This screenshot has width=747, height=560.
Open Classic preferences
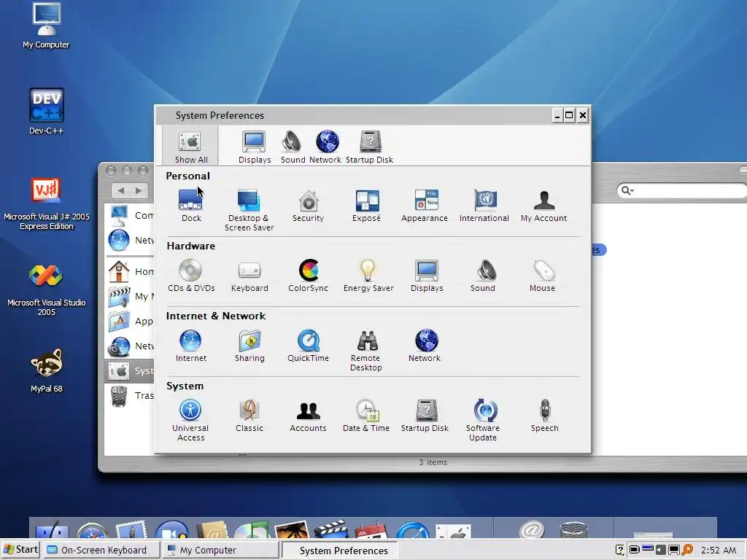(x=249, y=416)
